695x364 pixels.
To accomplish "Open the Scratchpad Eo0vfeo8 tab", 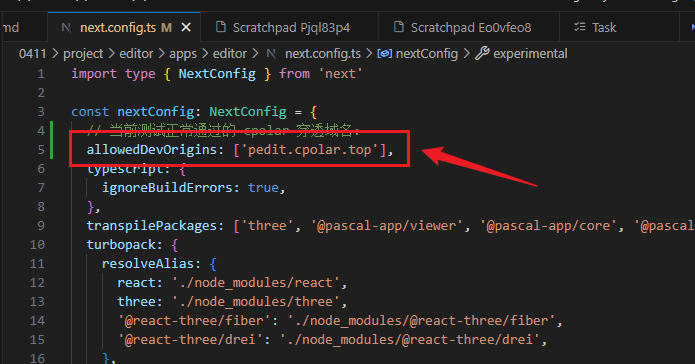I will click(470, 27).
